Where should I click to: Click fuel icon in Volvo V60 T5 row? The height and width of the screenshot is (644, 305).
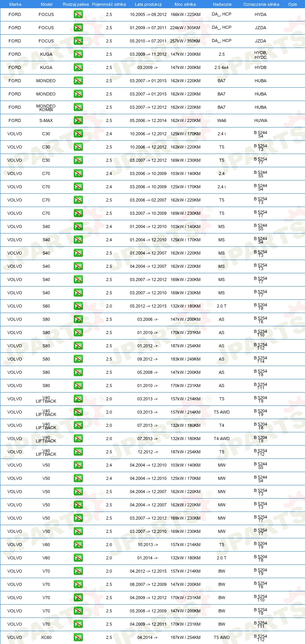click(x=78, y=545)
